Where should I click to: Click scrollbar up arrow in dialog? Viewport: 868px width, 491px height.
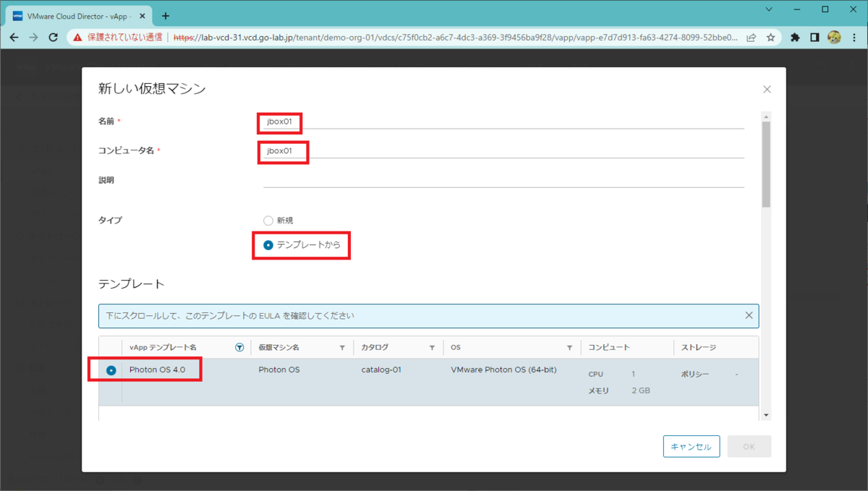point(766,116)
